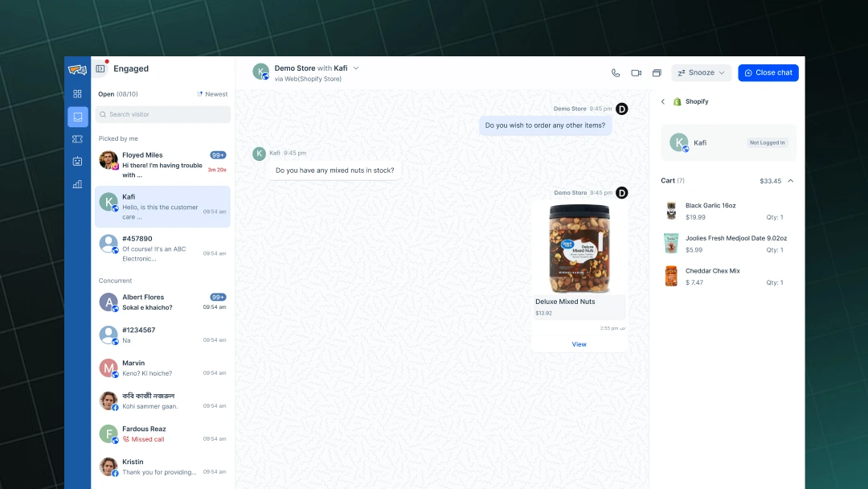Screen dimensions: 868x489
Task: Open the dashboard grid icon in sidebar
Action: [77, 94]
